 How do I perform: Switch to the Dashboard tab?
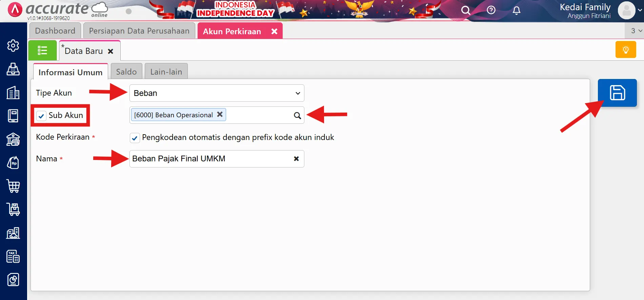[55, 31]
